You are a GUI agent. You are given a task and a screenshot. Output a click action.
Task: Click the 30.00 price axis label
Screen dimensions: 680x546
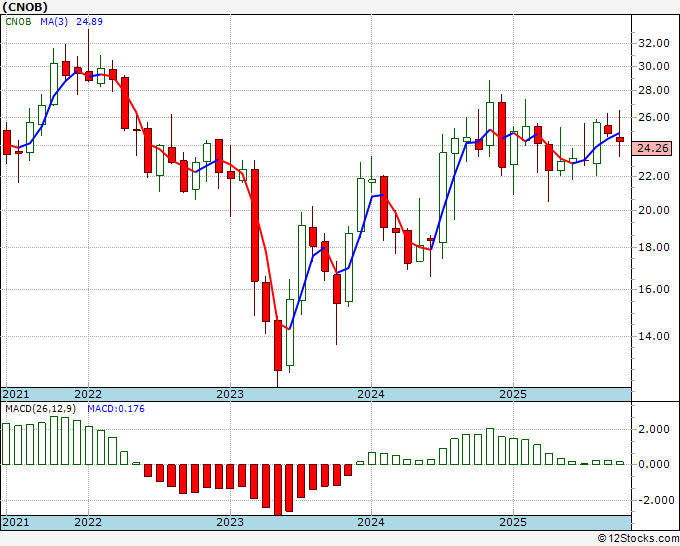(x=654, y=66)
